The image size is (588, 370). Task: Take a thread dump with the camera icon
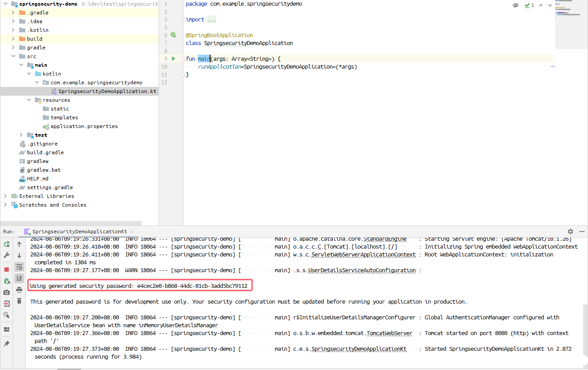7,292
